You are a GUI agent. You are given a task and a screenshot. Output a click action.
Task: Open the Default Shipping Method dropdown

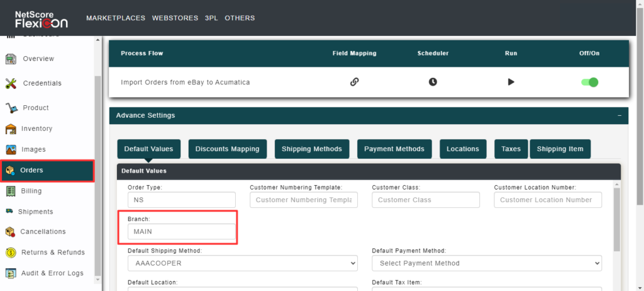242,263
